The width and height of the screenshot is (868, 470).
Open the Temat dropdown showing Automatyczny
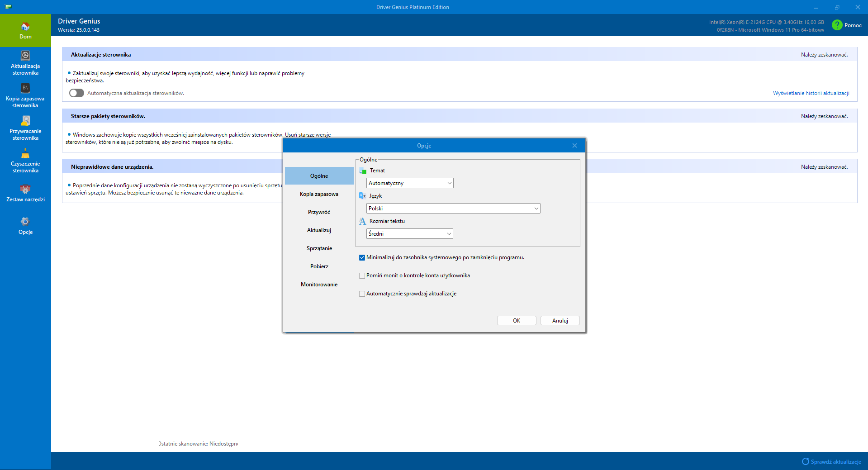click(410, 183)
